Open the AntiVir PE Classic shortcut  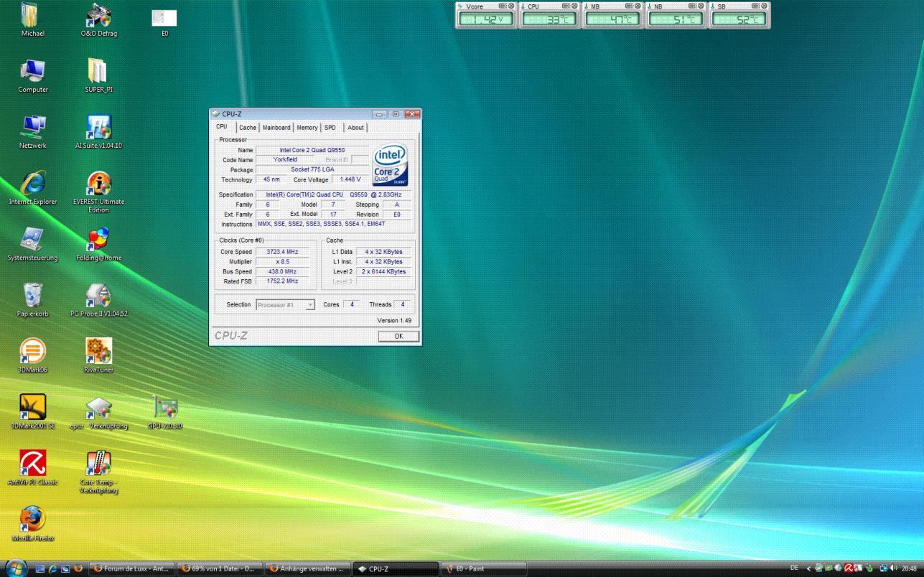coord(33,469)
